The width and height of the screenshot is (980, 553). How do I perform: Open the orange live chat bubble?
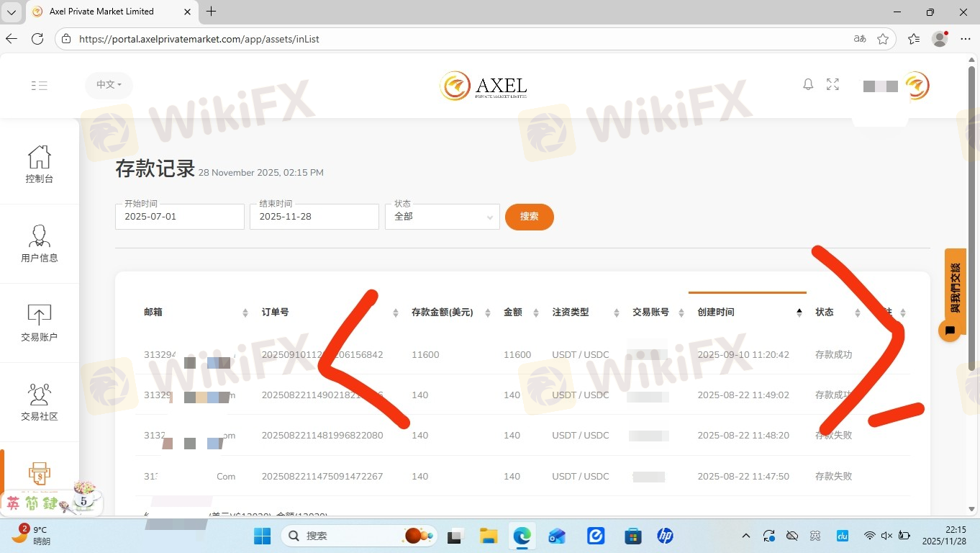(x=950, y=331)
